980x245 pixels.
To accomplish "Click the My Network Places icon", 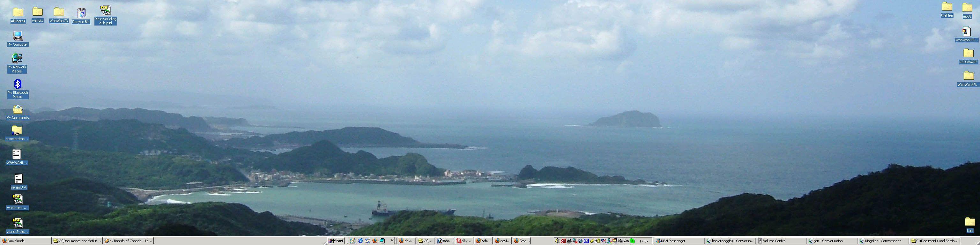I will pos(17,59).
